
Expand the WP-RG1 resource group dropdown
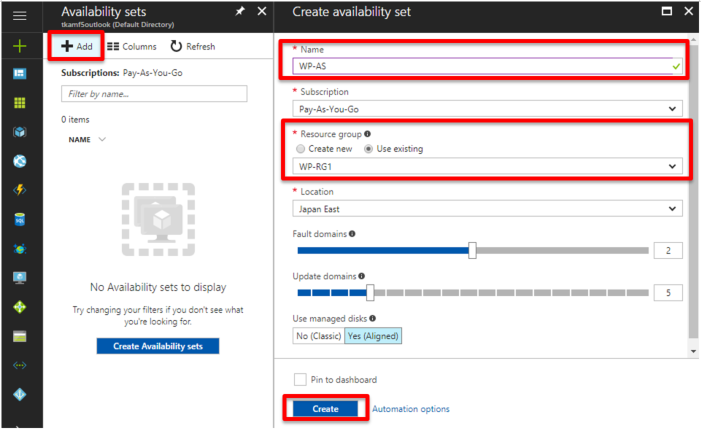coord(487,166)
